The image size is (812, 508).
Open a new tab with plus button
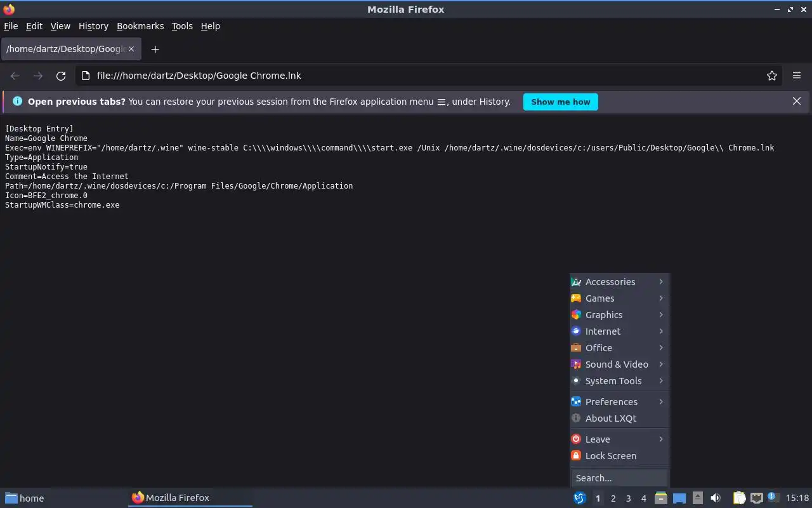pyautogui.click(x=155, y=49)
